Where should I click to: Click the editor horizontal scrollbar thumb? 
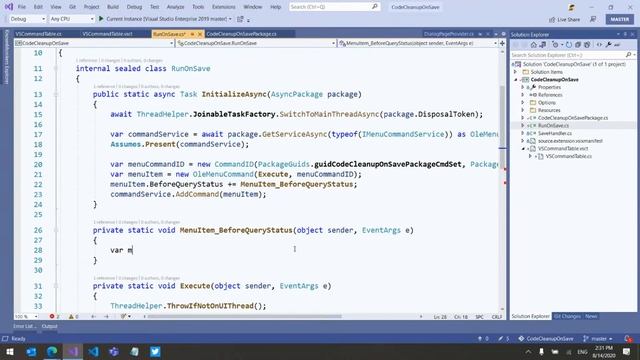tap(244, 316)
